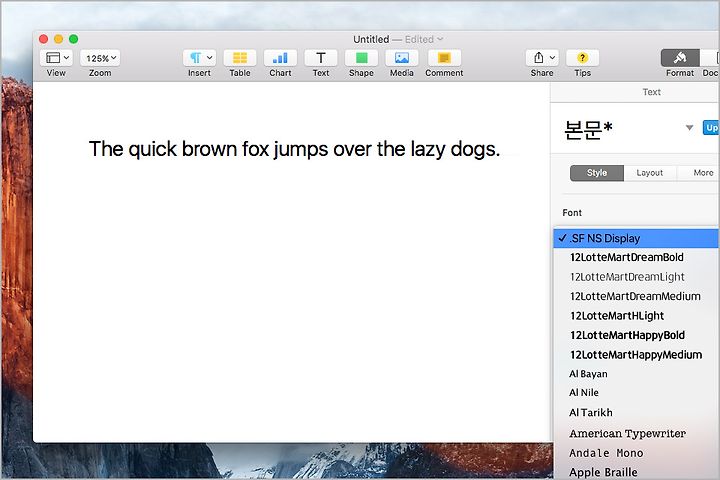Show the Tips question mark icon
The height and width of the screenshot is (480, 720).
582,58
